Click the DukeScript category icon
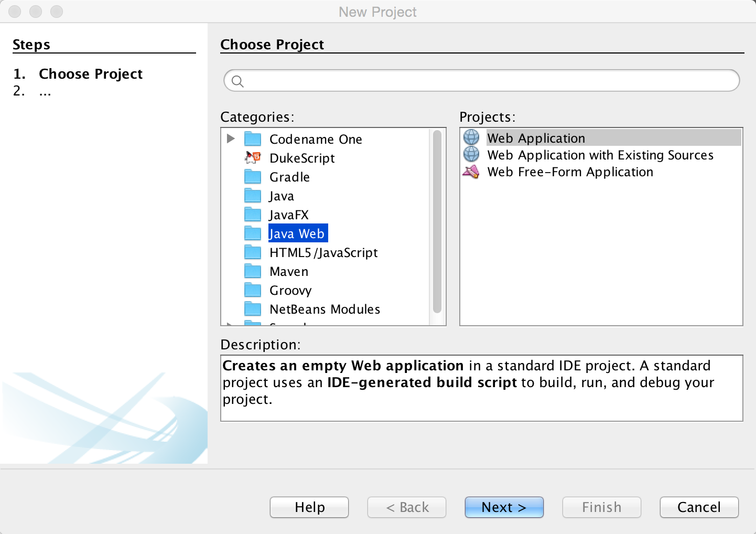 252,157
